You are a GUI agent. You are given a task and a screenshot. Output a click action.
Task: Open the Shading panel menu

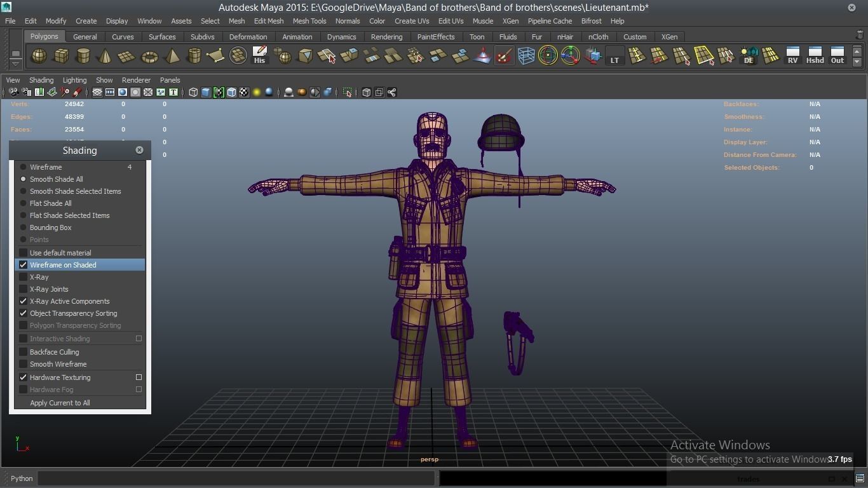point(41,80)
